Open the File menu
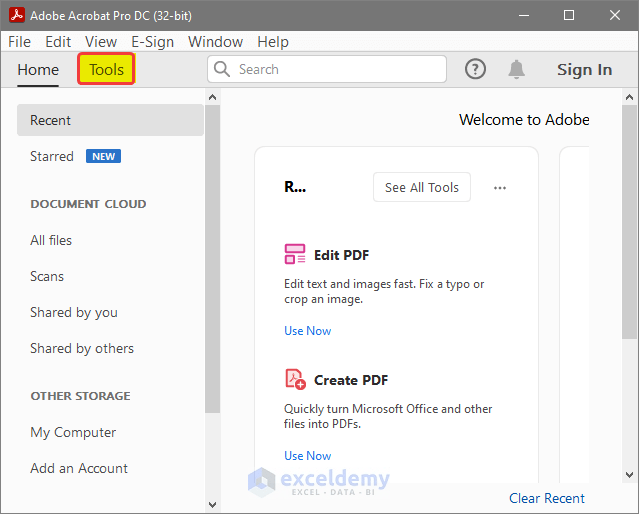This screenshot has height=514, width=639. pos(19,42)
